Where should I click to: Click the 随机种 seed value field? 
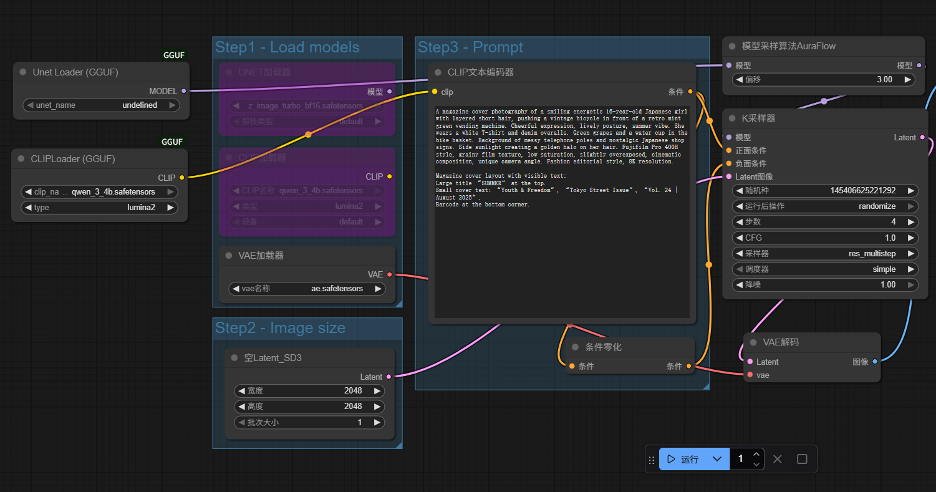(820, 190)
